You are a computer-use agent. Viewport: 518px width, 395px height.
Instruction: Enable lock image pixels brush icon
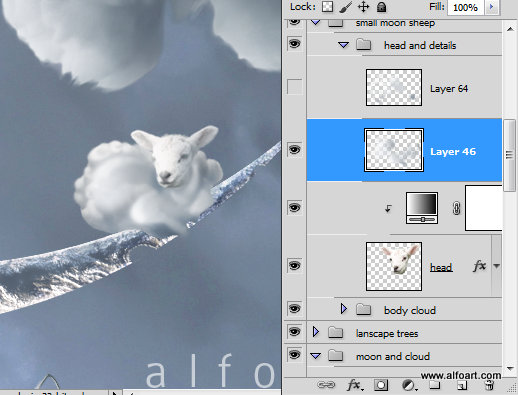point(345,7)
